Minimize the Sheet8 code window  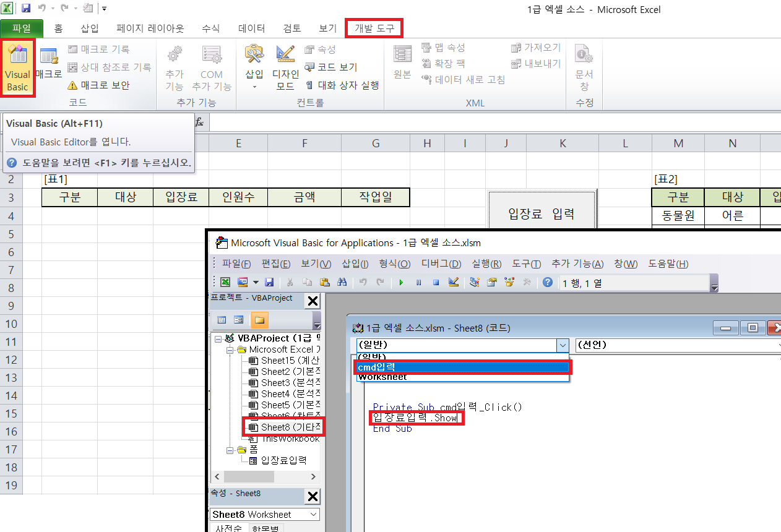pos(726,328)
